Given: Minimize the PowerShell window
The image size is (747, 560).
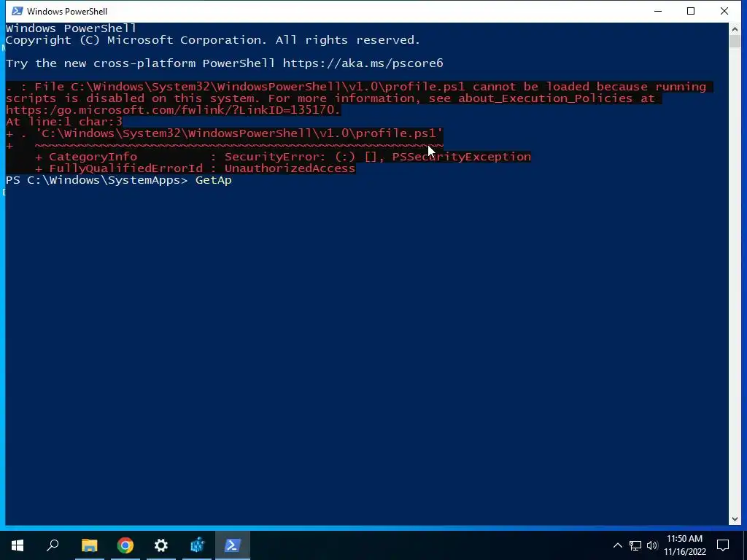Looking at the screenshot, I should tap(658, 11).
